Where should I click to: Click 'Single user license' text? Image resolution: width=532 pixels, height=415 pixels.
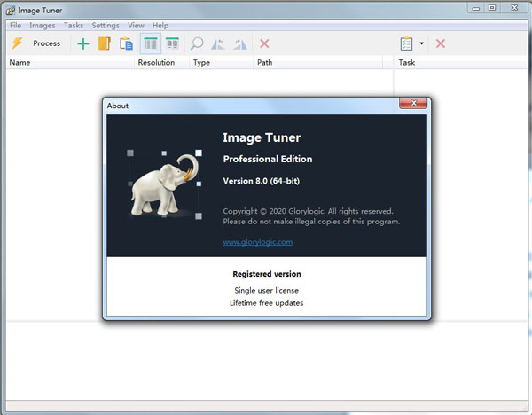pos(266,291)
